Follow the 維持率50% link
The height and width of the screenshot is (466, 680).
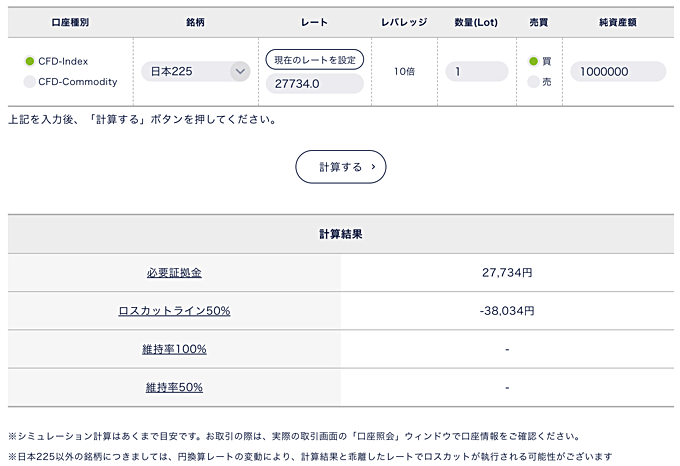[x=174, y=387]
